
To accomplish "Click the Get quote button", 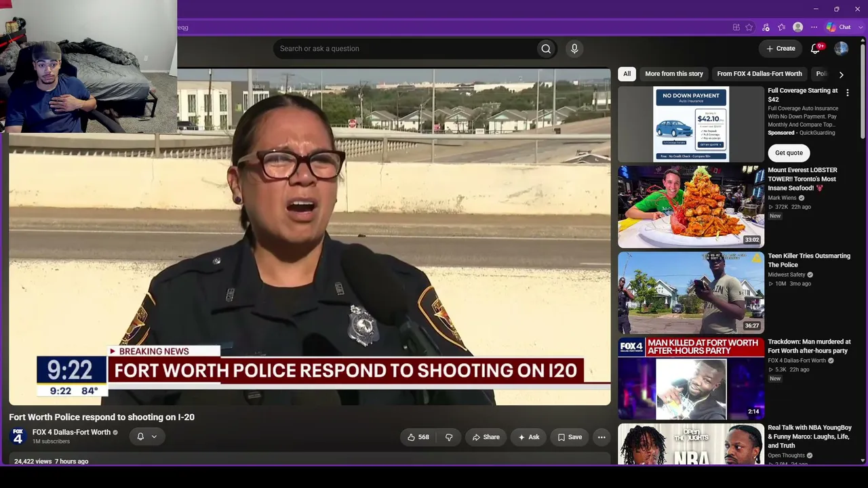I will pos(789,153).
